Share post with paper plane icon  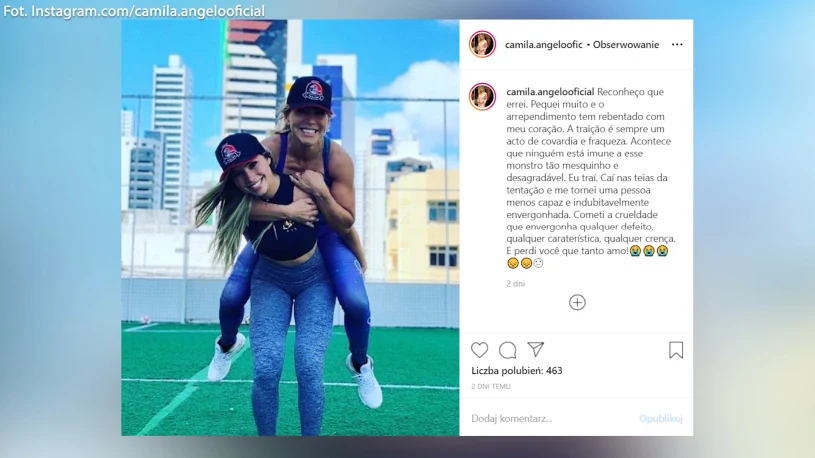(x=535, y=349)
